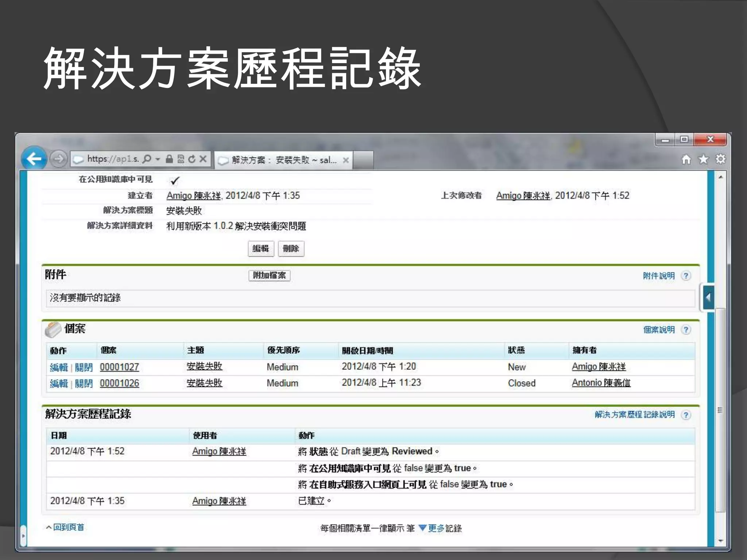This screenshot has height=560, width=747.
Task: Click the help icon next to 附件說明
Action: tap(686, 276)
